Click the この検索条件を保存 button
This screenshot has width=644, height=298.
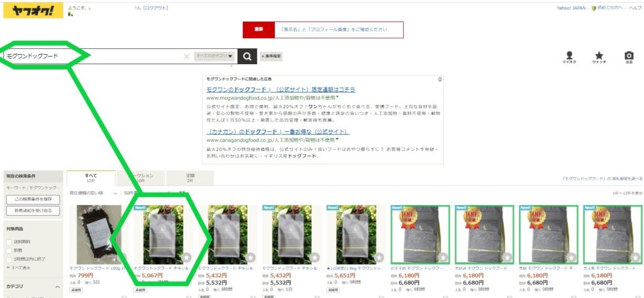coord(33,199)
